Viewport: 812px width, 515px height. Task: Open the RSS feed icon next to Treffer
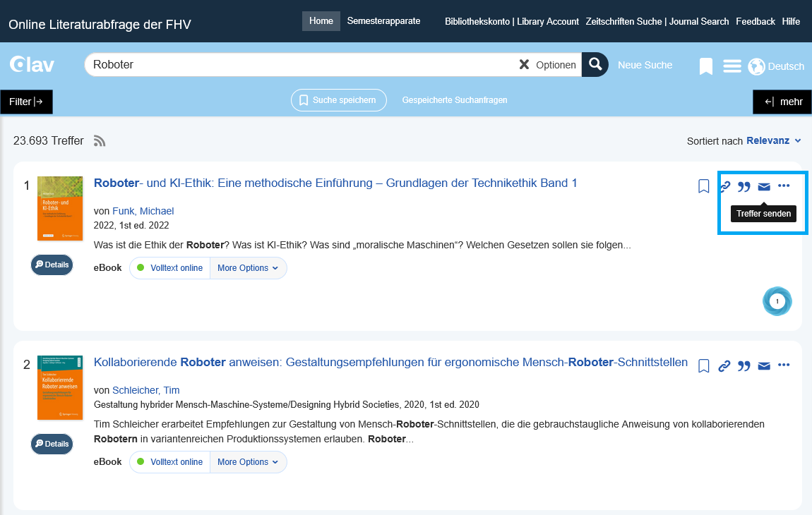point(100,141)
